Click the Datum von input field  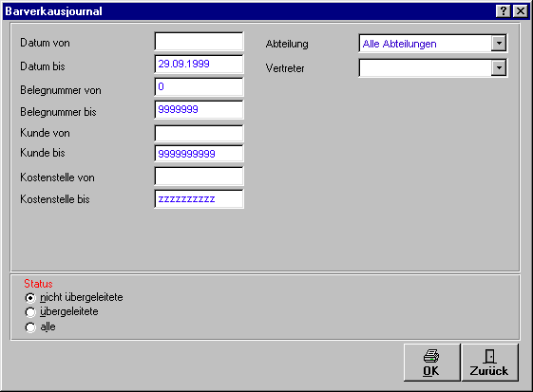point(199,42)
